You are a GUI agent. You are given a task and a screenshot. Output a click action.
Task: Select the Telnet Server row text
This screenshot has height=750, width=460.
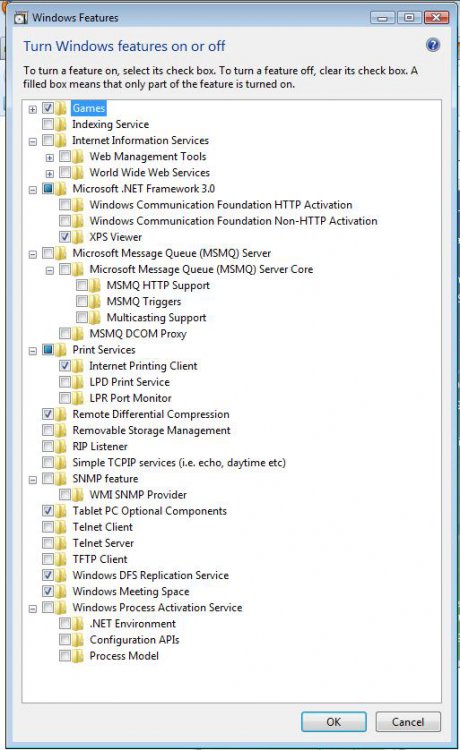[103, 543]
